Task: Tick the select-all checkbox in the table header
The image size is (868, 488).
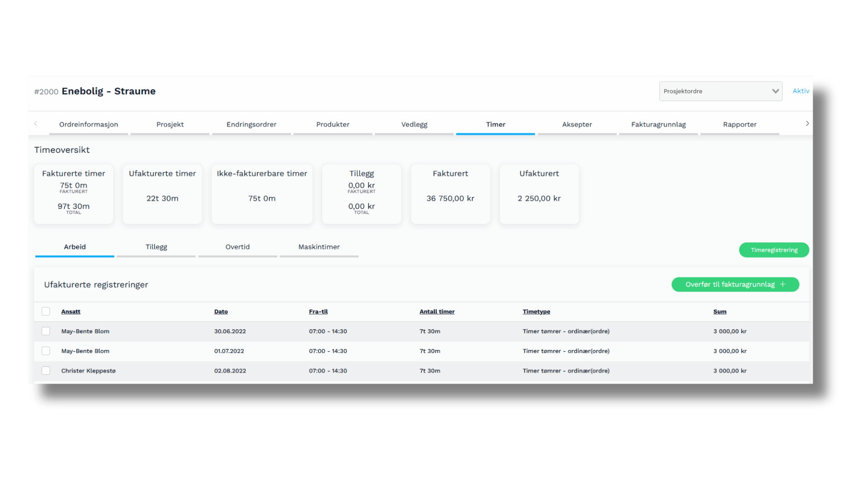Action: tap(46, 311)
